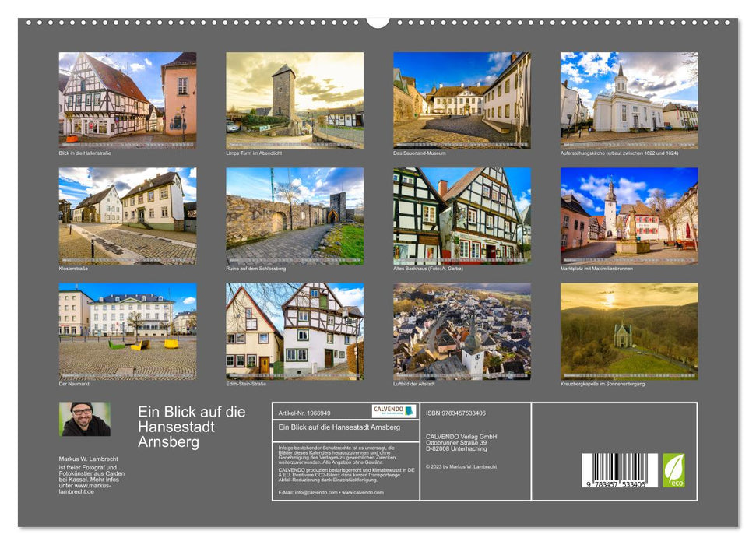
Task: View the Luftbild der Altstadt aerial photo
Action: (x=462, y=331)
